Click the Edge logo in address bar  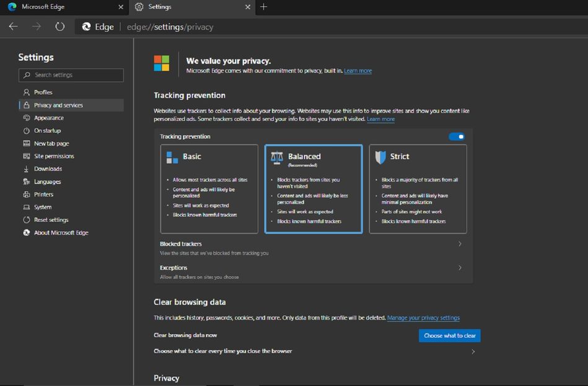(x=87, y=27)
